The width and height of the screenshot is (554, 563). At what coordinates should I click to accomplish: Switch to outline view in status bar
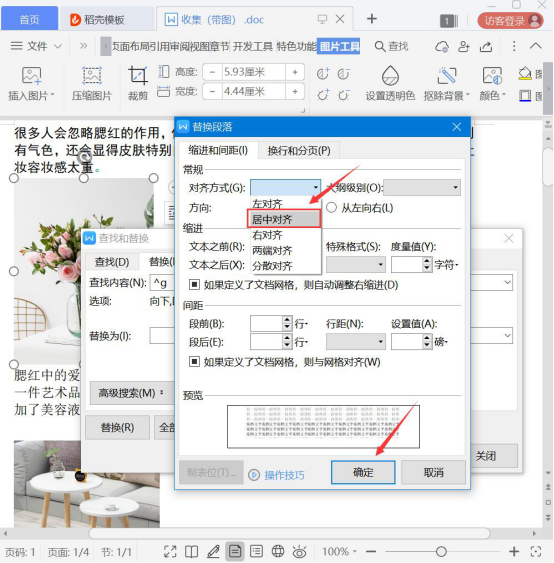point(256,551)
